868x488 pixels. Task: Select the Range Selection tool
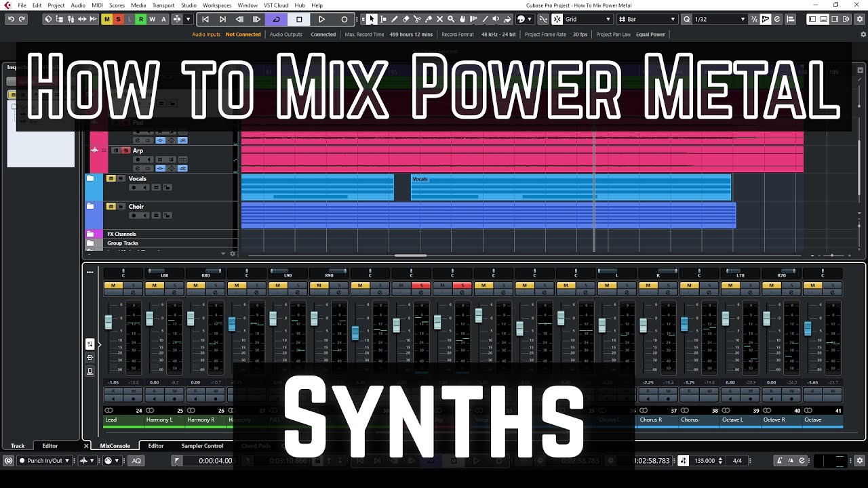point(383,19)
